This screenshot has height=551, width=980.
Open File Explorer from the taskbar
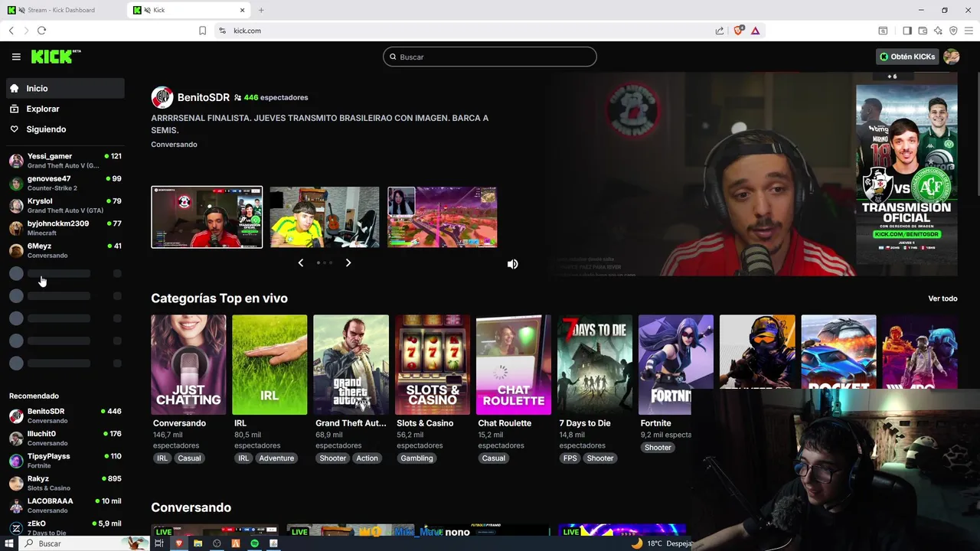click(x=198, y=543)
